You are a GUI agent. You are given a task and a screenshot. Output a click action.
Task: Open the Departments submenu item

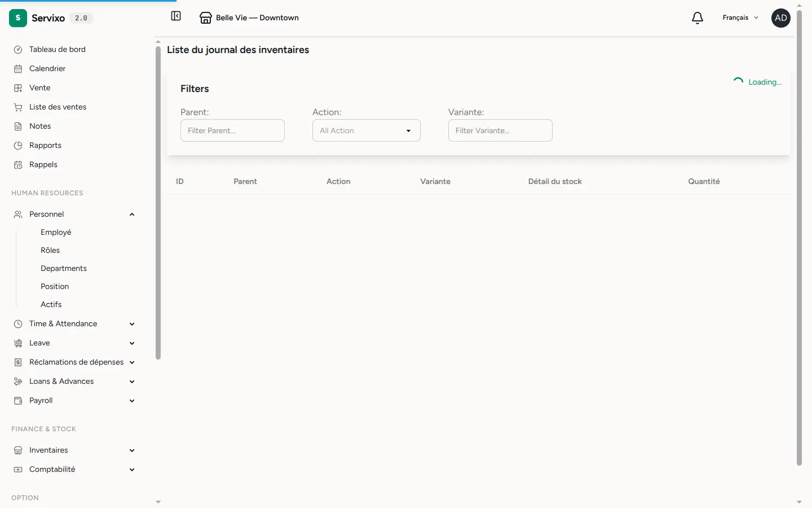pos(64,269)
